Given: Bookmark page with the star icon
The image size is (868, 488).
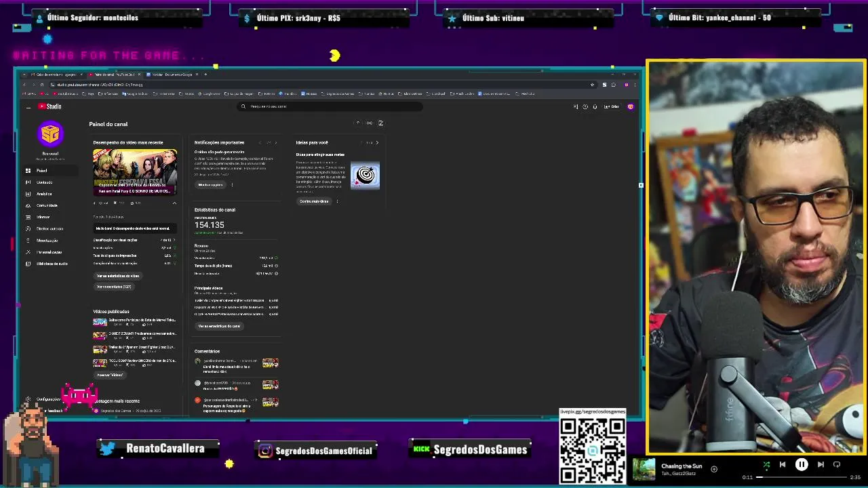Looking at the screenshot, I should tap(592, 85).
